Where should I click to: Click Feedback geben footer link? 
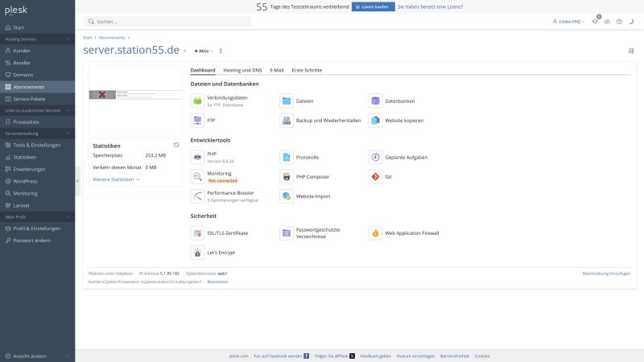pos(375,356)
